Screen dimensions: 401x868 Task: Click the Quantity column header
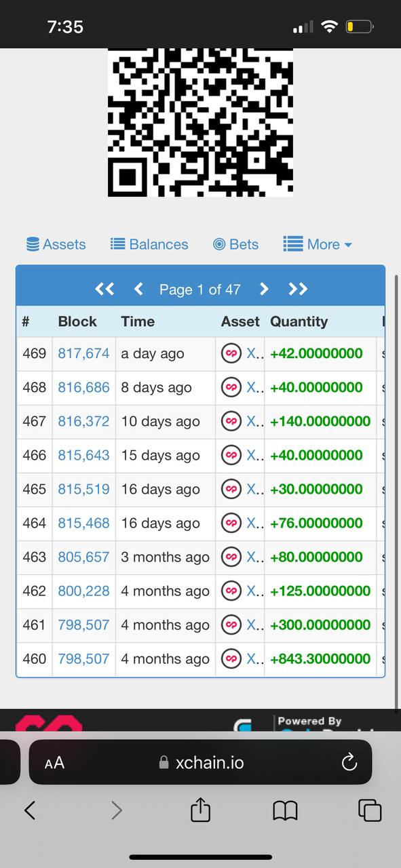[299, 321]
